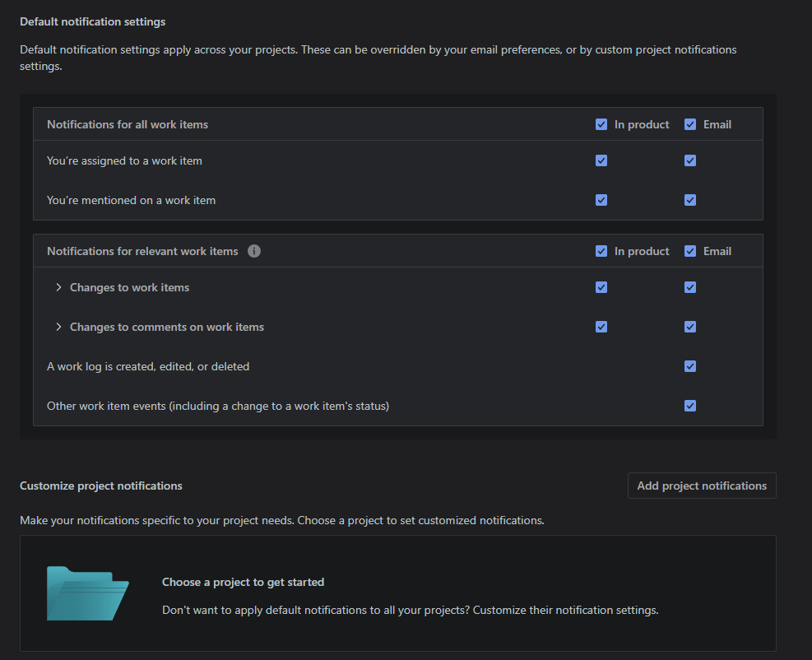Disable In product notifications for all work items
812x660 pixels.
pos(601,124)
